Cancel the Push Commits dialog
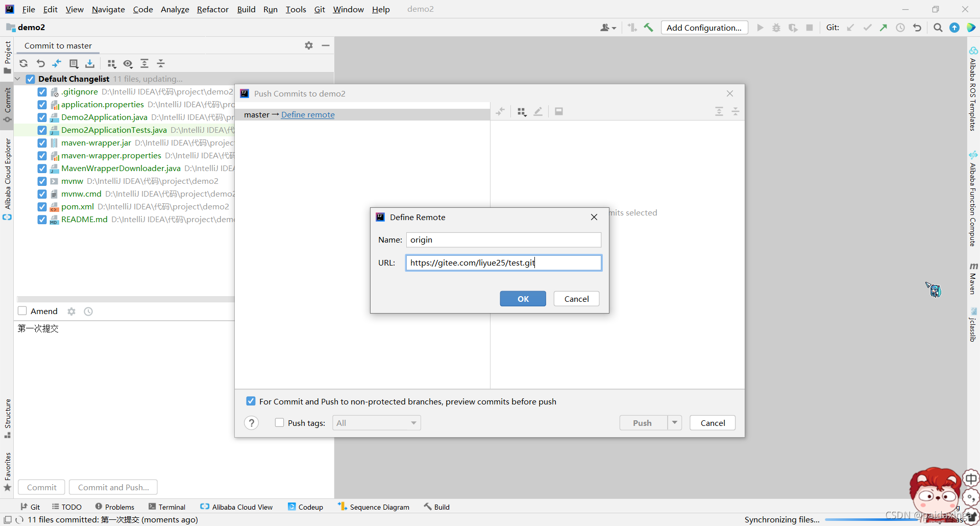Screen dimensions: 980x526 pyautogui.click(x=713, y=423)
